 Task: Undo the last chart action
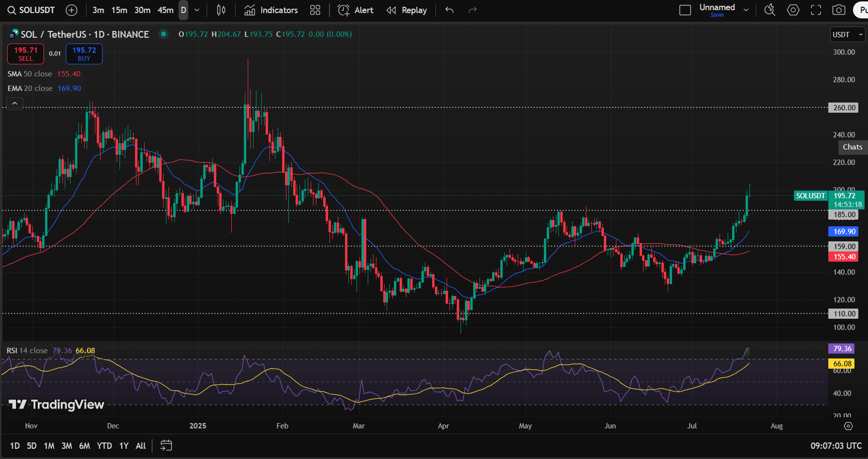(450, 10)
